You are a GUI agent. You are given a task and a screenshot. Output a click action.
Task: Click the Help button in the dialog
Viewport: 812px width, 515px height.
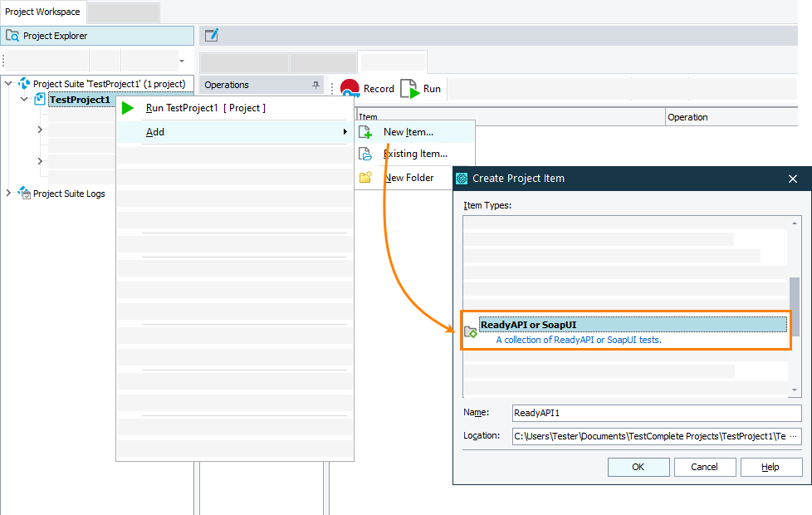coord(770,467)
